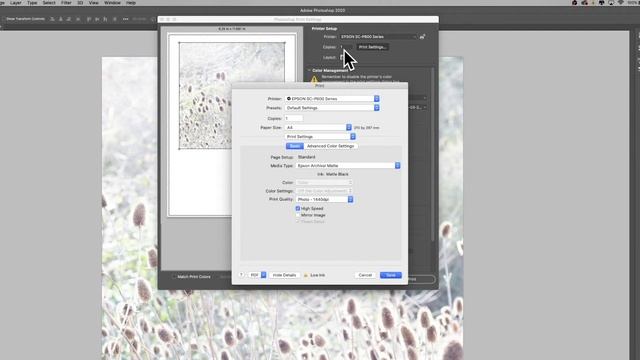This screenshot has height=360, width=640.
Task: Click the align left edges icon
Action: tap(52, 19)
